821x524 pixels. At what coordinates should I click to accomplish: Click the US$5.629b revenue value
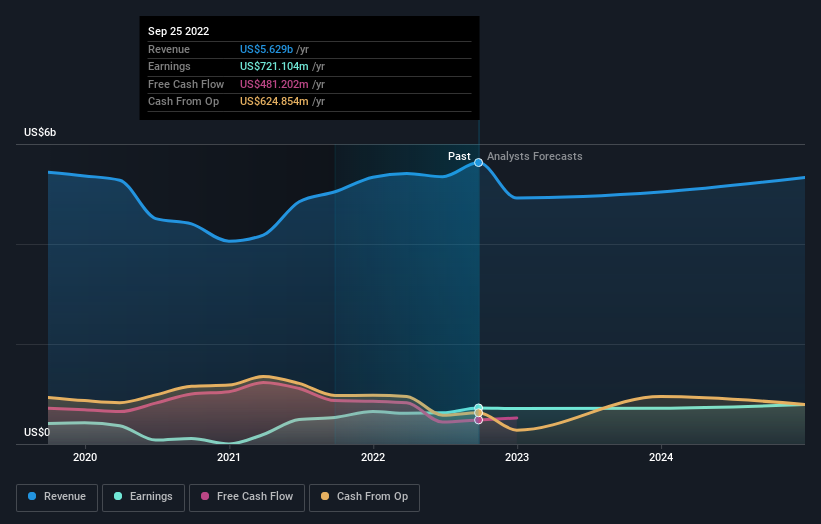[x=267, y=49]
